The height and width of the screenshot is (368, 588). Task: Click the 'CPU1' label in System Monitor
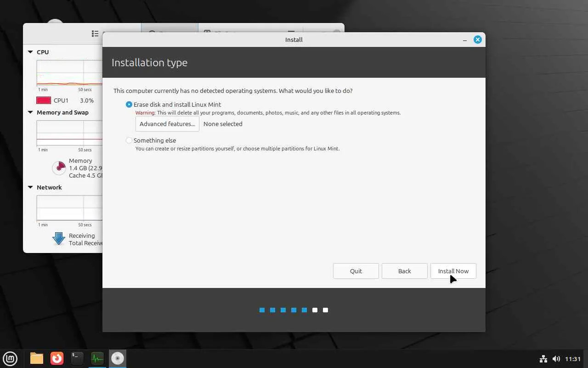[61, 100]
